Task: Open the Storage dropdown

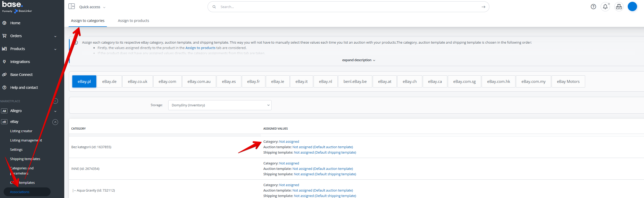Action: (x=220, y=105)
